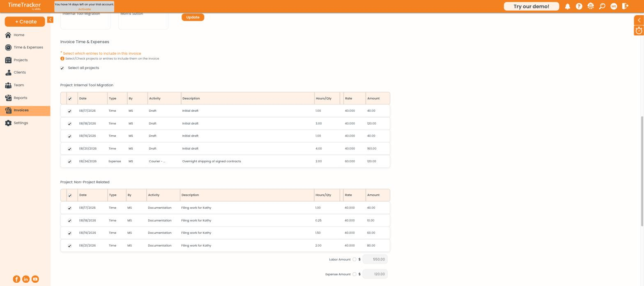Go to Home menu label
644x286 pixels.
pos(19,35)
